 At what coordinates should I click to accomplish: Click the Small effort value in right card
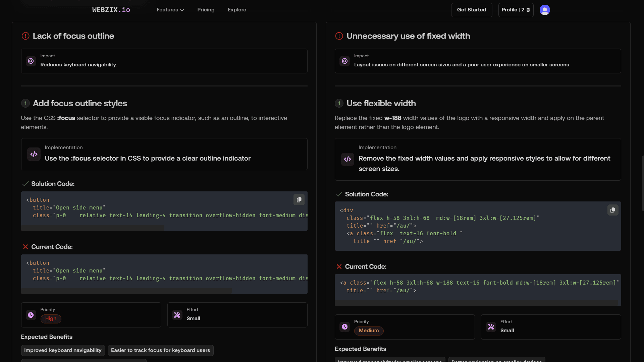(x=507, y=330)
